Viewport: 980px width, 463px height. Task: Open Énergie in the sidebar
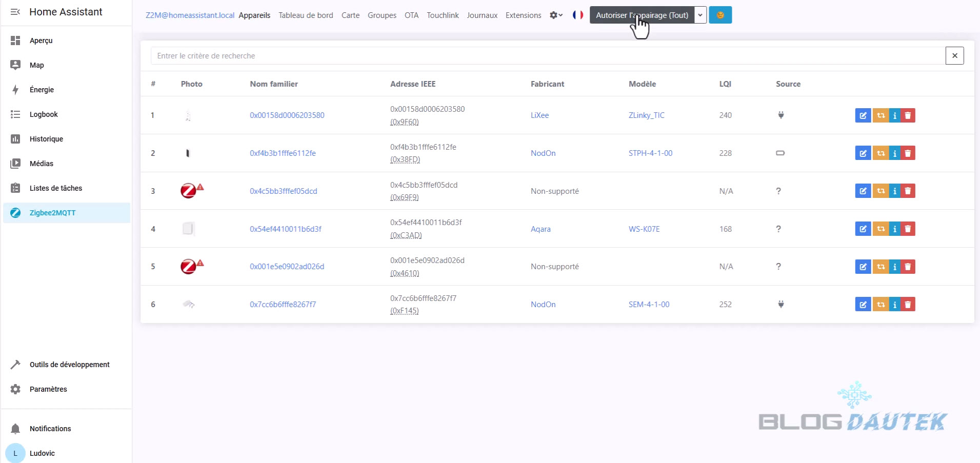pyautogui.click(x=42, y=90)
